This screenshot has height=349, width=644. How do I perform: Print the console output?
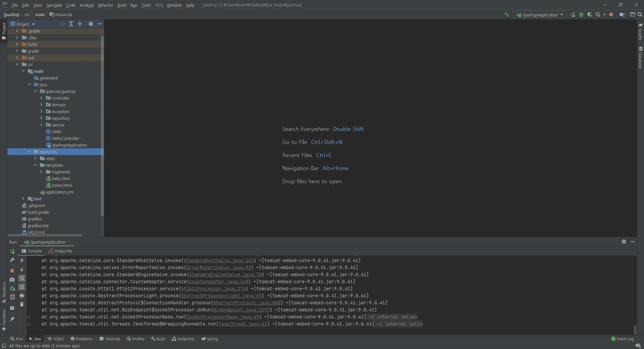click(22, 296)
